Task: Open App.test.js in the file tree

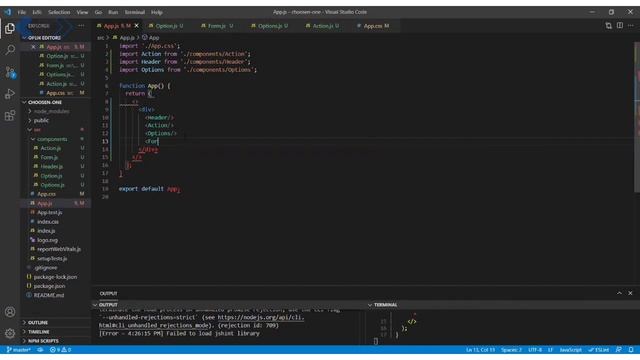Action: (x=49, y=213)
